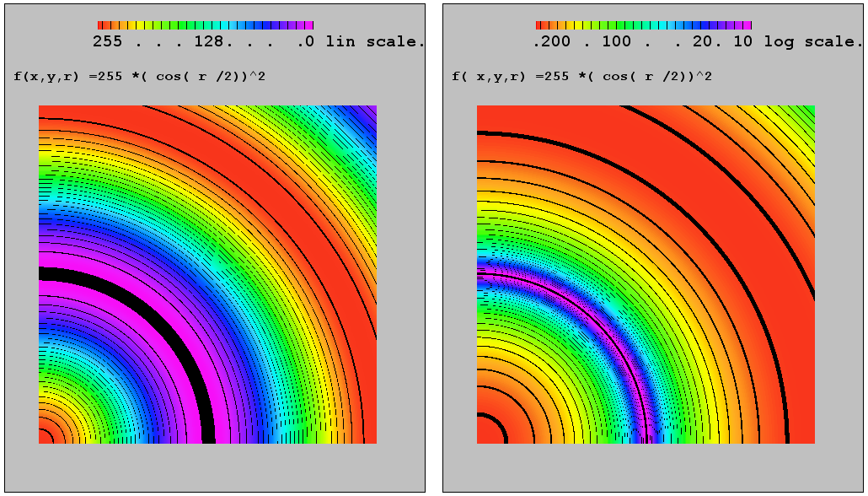The width and height of the screenshot is (868, 496).
Task: Click magenta end of the log scale color bar
Action: 747,25
